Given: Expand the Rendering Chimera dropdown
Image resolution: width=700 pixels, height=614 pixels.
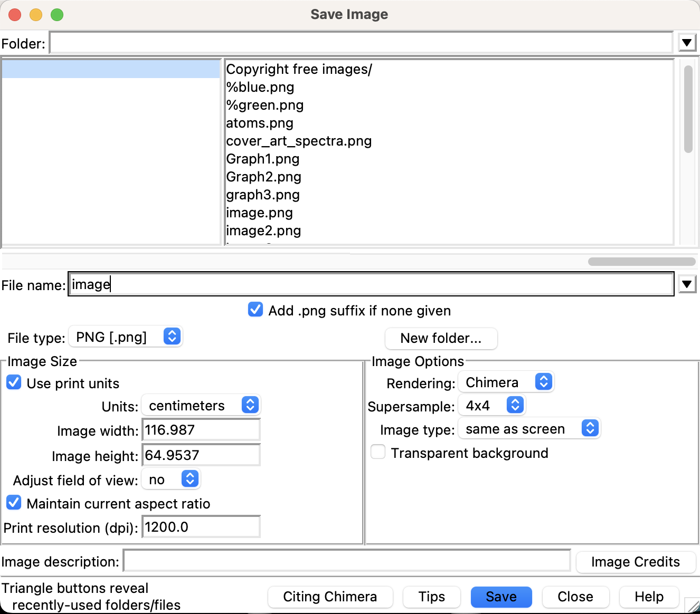Looking at the screenshot, I should pos(506,382).
